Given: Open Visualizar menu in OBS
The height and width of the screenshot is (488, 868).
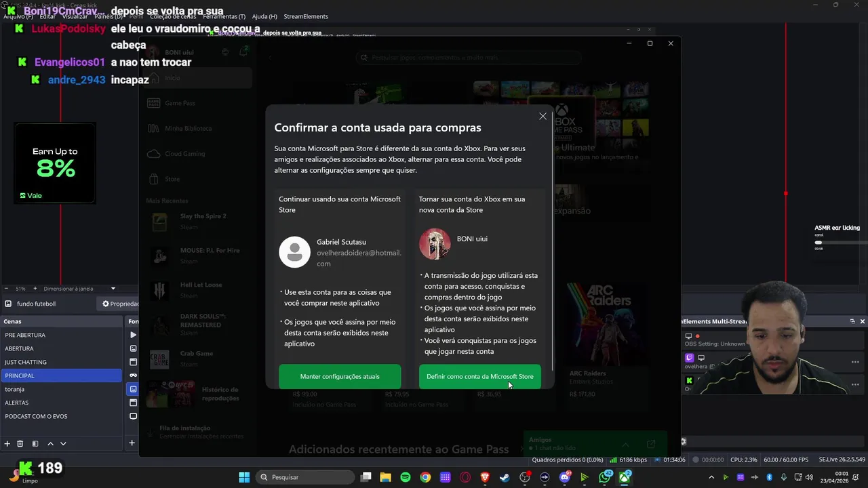Looking at the screenshot, I should tap(75, 16).
